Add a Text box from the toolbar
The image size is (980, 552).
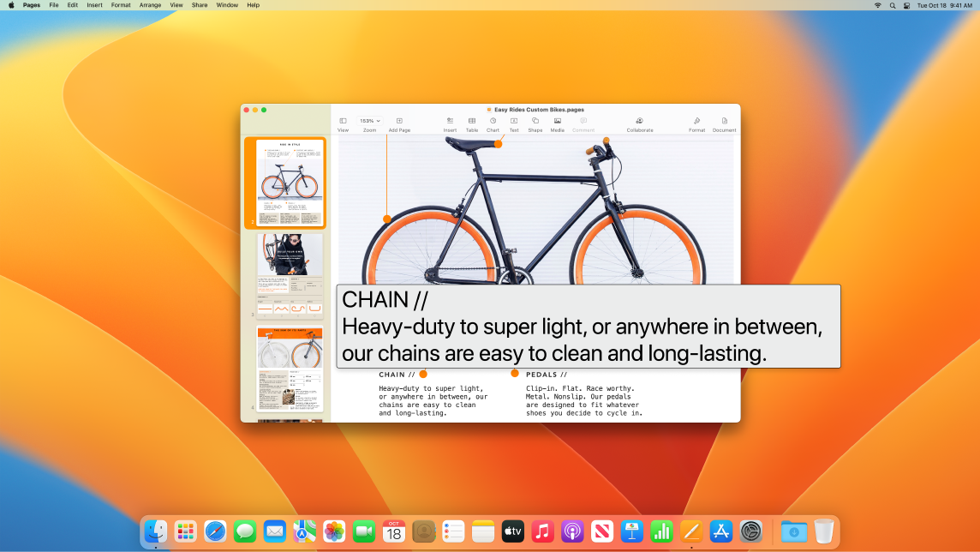click(514, 121)
